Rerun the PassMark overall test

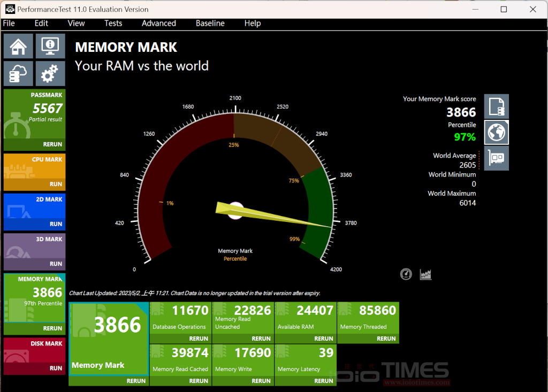pyautogui.click(x=52, y=144)
